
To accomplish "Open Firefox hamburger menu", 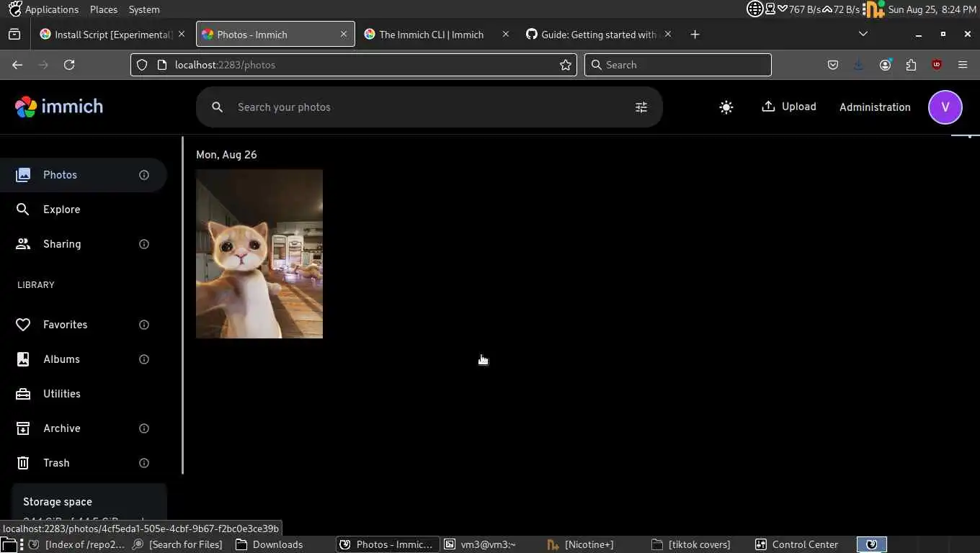I will (963, 65).
